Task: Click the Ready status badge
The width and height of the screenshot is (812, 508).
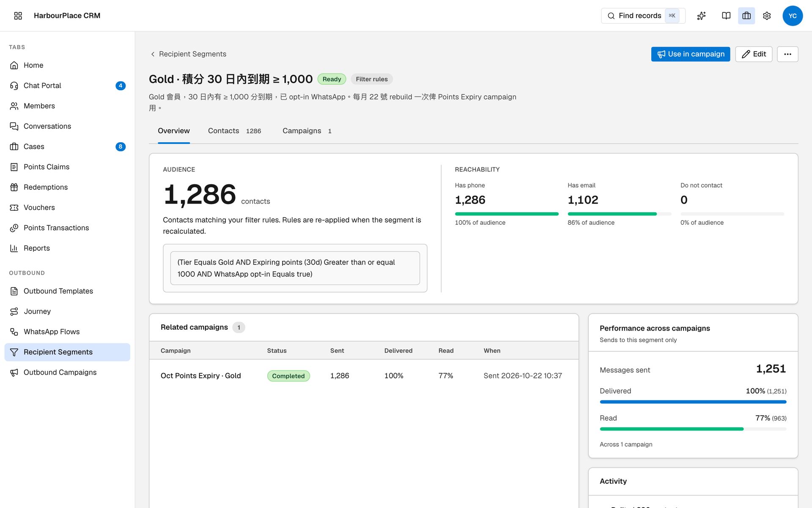Action: click(332, 79)
